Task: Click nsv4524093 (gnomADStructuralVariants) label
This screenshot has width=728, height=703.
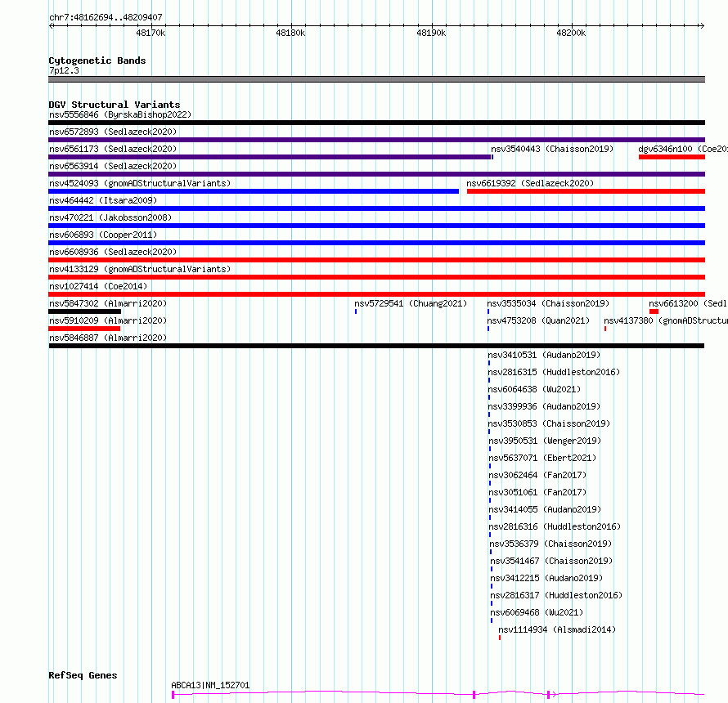Action: pyautogui.click(x=140, y=183)
